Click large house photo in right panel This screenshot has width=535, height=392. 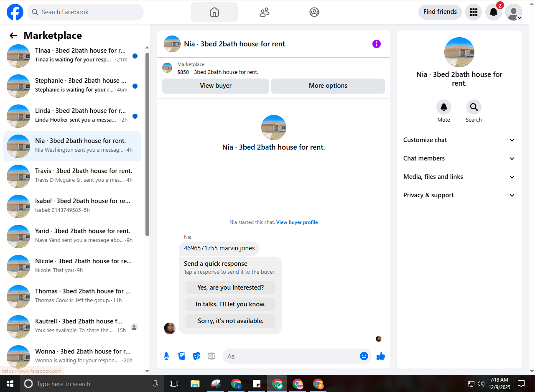[x=459, y=52]
